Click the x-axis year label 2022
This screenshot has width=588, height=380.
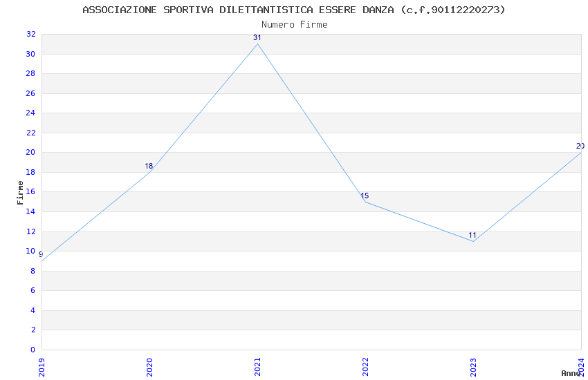(366, 368)
